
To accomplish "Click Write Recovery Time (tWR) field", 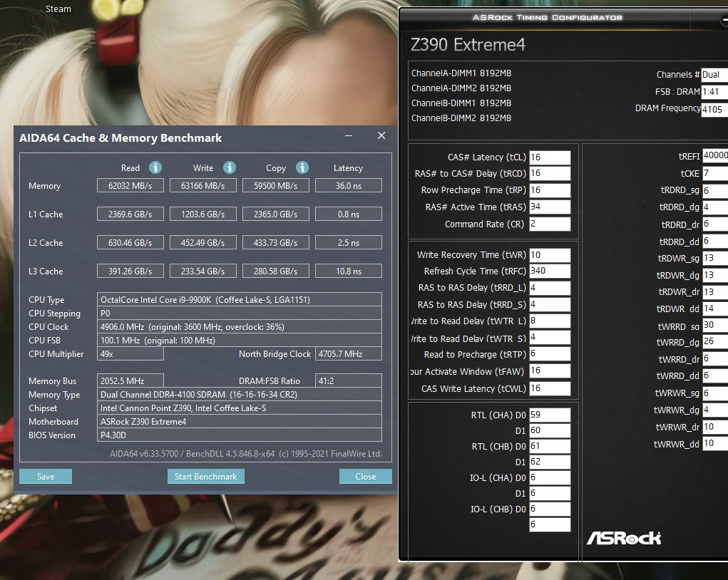I will tap(550, 255).
